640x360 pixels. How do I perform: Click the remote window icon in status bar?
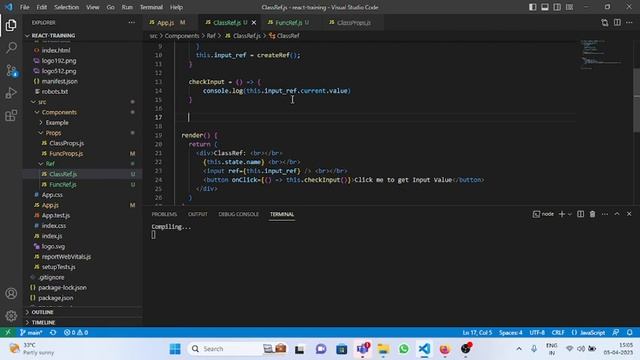(x=8, y=332)
